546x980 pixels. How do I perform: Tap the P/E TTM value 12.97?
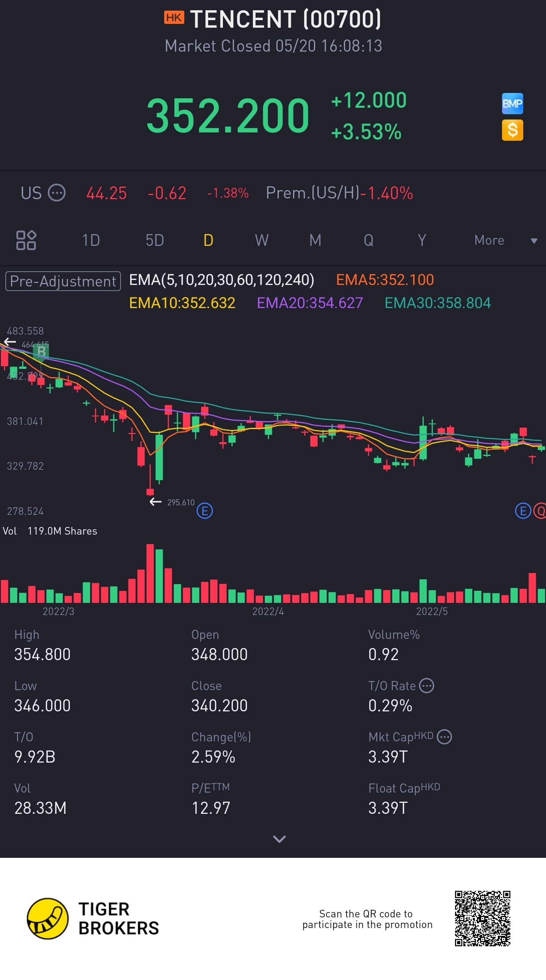click(x=211, y=808)
